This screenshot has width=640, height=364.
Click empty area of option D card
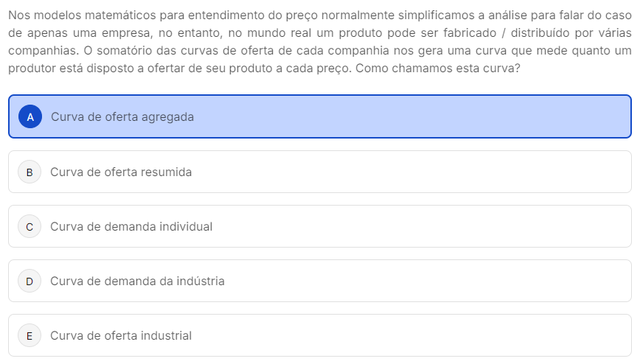coord(408,281)
